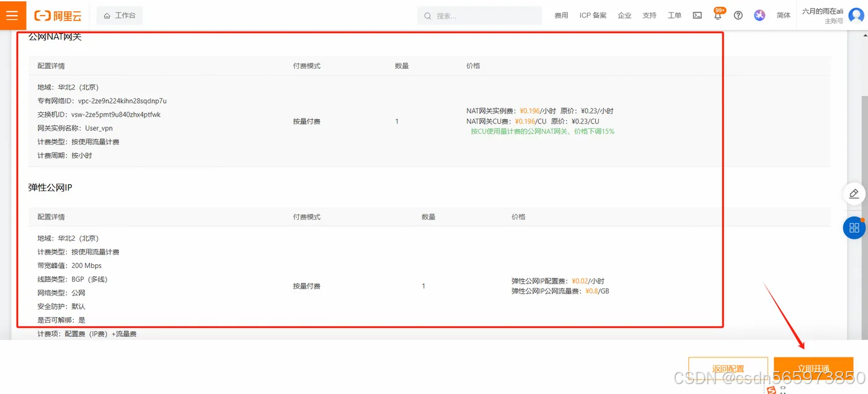Screen dimensions: 868x394
Task: Launch the Cloud Shell terminal icon
Action: [697, 16]
